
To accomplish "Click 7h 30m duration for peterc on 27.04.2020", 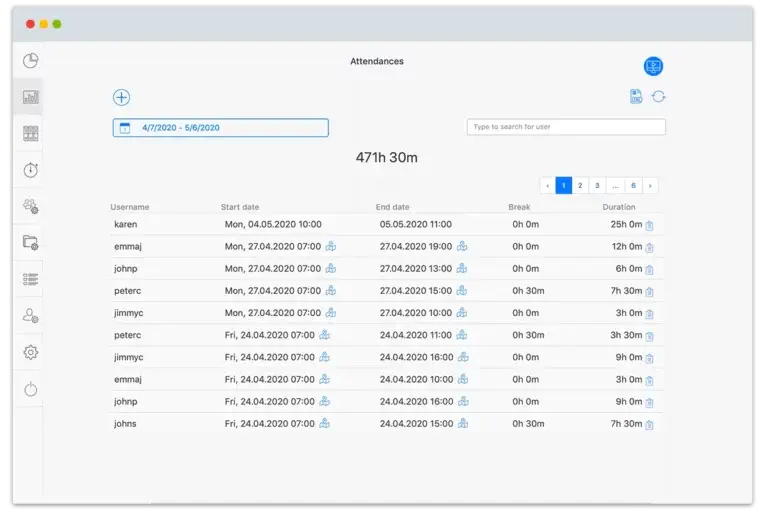I will tap(626, 291).
